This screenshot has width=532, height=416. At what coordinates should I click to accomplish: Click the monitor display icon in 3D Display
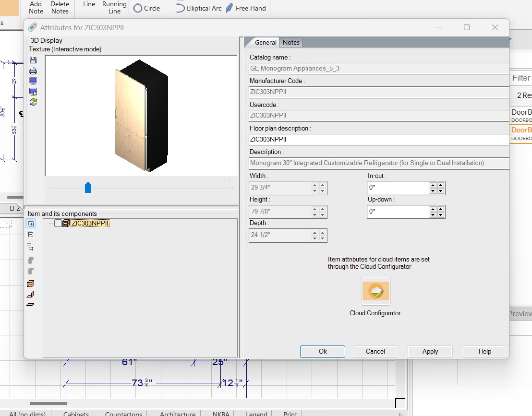(33, 81)
